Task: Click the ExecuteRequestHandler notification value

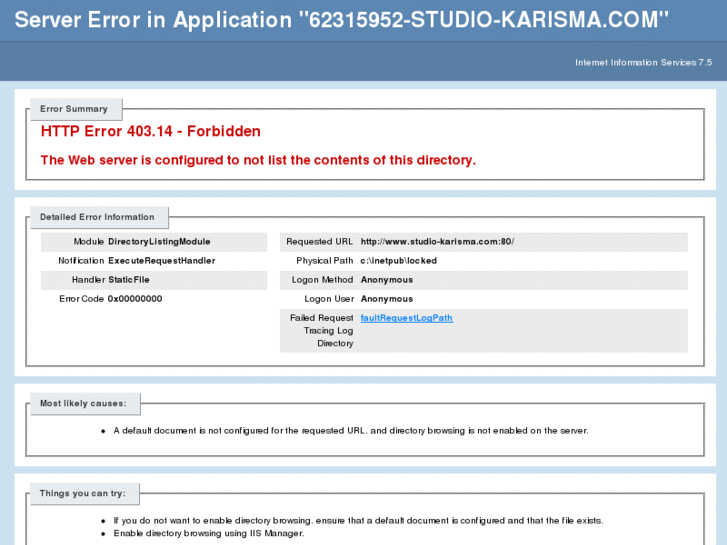Action: [x=162, y=261]
